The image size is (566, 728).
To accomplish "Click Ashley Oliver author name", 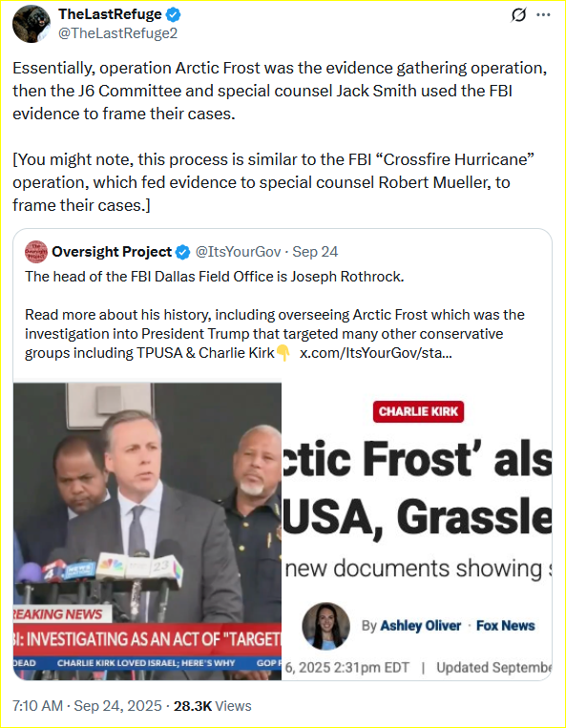I will (x=421, y=625).
